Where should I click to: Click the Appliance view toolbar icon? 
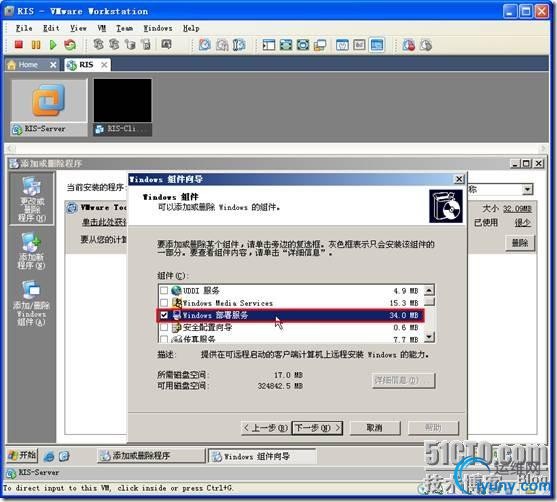click(359, 45)
